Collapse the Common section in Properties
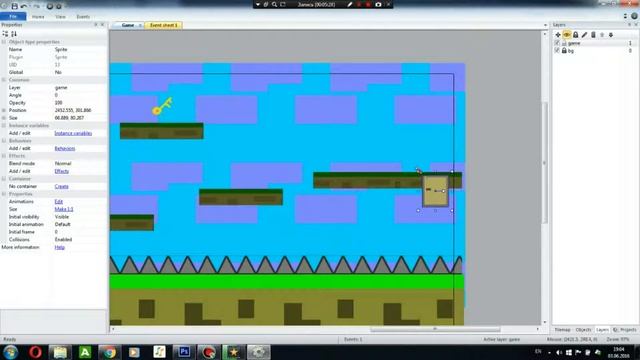The height and width of the screenshot is (360, 640). 4,80
